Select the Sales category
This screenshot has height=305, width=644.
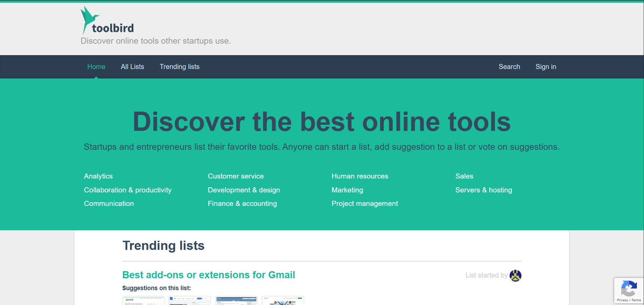464,176
